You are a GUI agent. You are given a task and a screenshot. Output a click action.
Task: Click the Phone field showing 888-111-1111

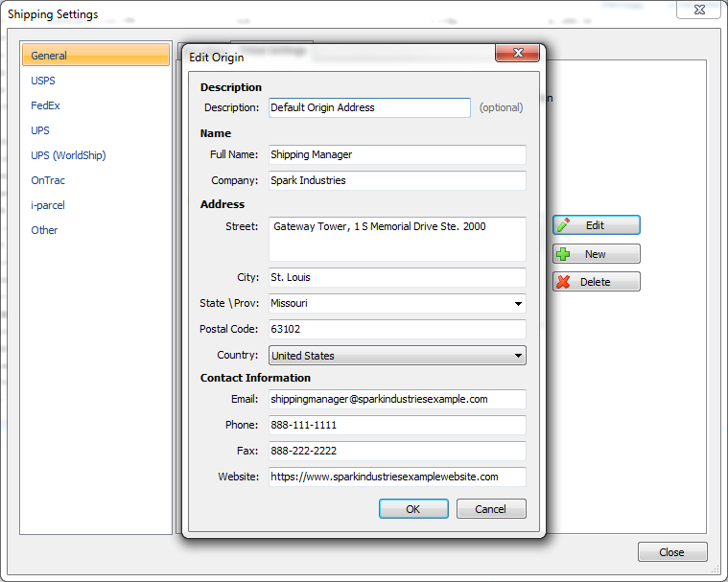pos(397,425)
